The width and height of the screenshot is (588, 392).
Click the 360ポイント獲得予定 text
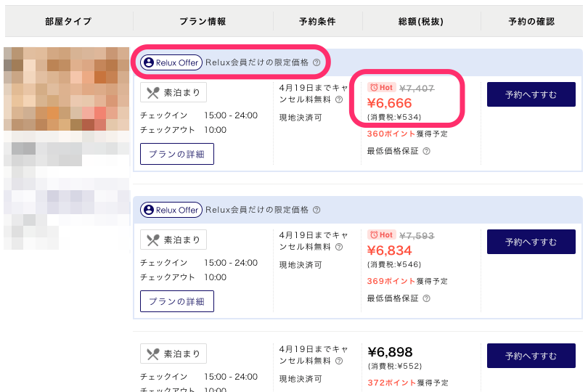tap(407, 134)
